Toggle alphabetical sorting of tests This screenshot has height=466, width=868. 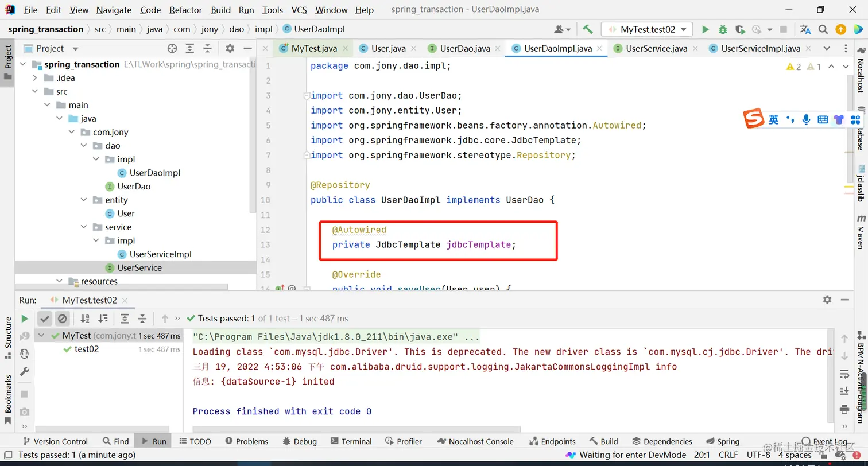[x=85, y=319]
